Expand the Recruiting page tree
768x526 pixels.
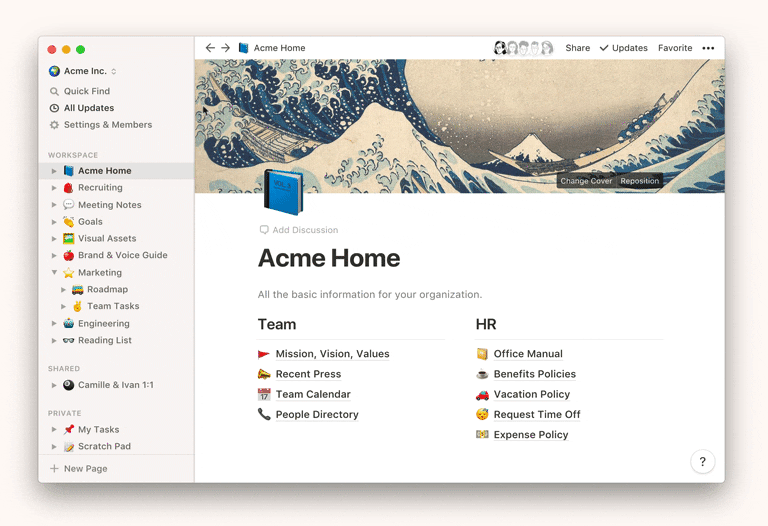pyautogui.click(x=55, y=188)
